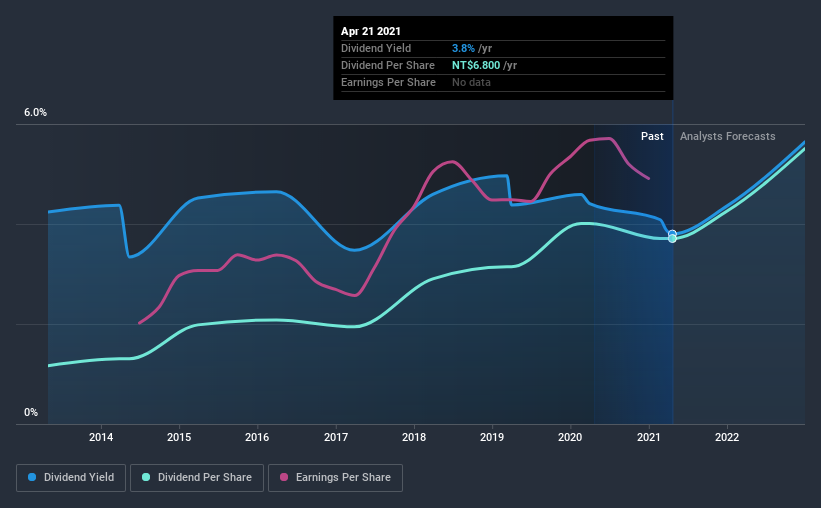Click the 2016 x-axis label
821x508 pixels.
tap(257, 437)
